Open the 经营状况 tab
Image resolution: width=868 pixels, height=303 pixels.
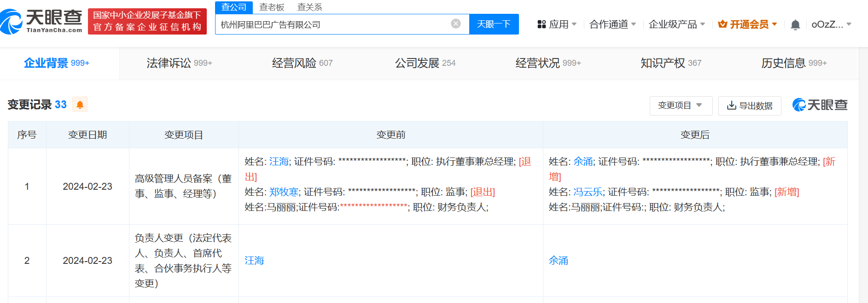tap(548, 63)
